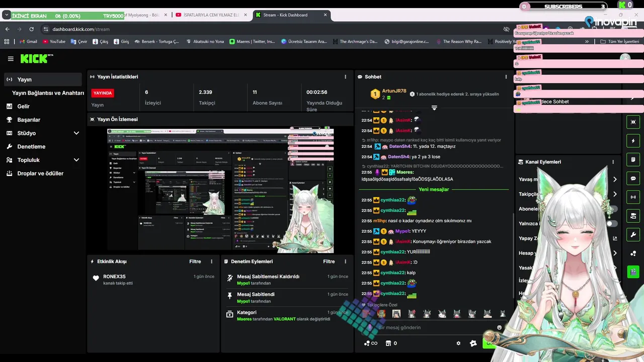The width and height of the screenshot is (644, 362).
Task: Open the channel points widget icon
Action: [633, 253]
